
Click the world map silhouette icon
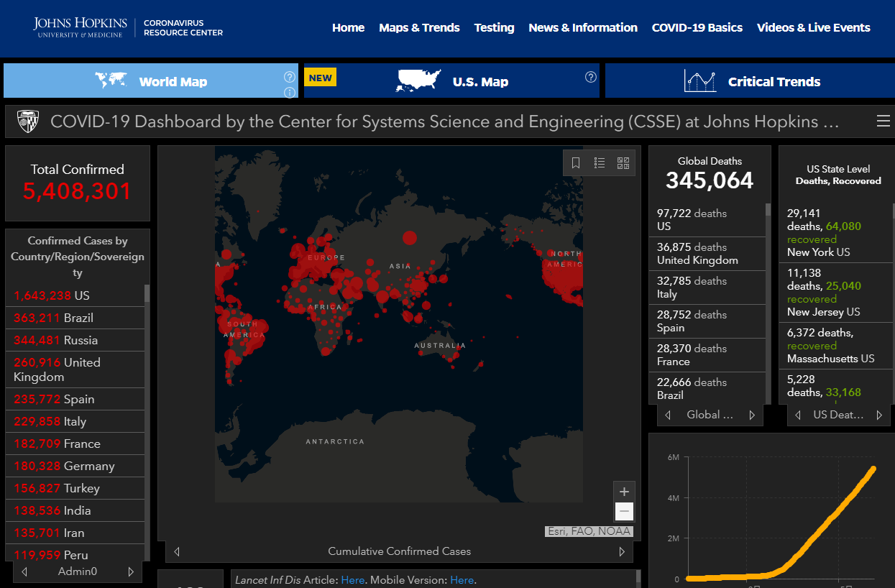(111, 81)
